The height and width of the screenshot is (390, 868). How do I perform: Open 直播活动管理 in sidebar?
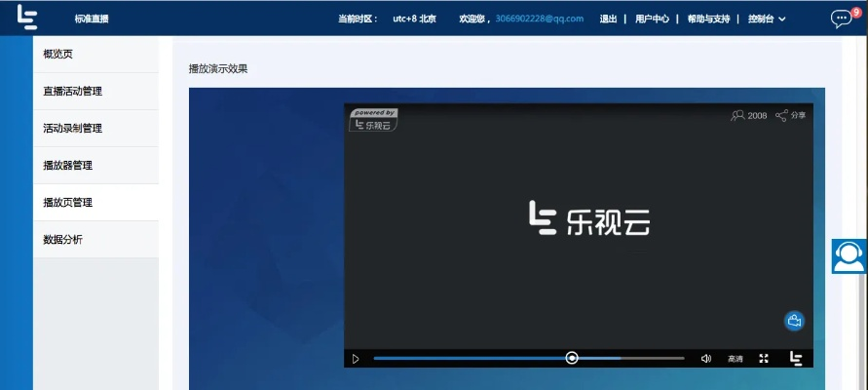pos(95,92)
